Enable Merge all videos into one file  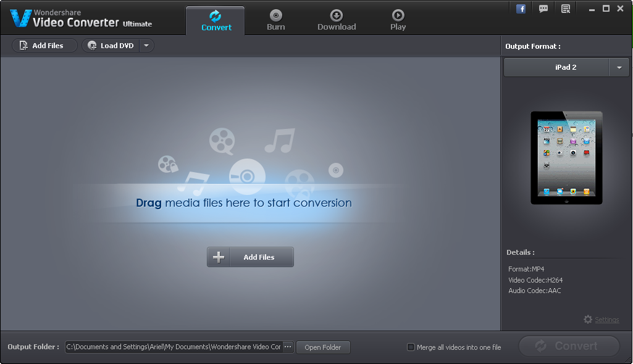(411, 347)
